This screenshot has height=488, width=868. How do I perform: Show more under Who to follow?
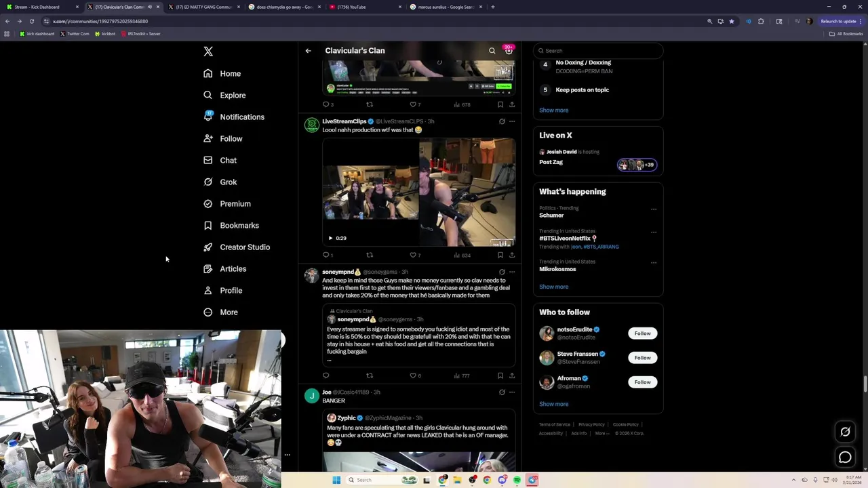[x=554, y=404]
